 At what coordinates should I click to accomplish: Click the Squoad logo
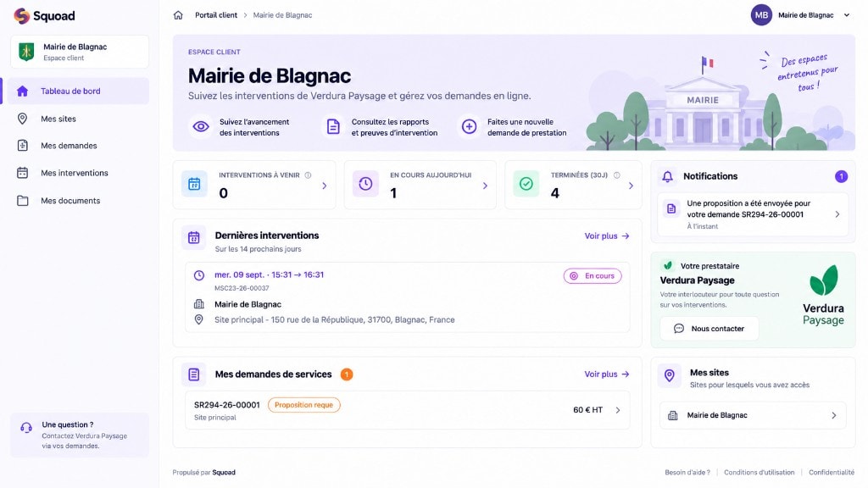(44, 15)
